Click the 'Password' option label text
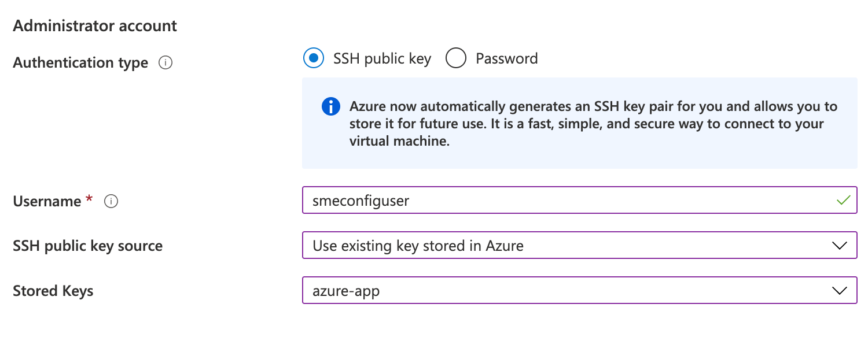This screenshot has width=868, height=341. pos(506,58)
